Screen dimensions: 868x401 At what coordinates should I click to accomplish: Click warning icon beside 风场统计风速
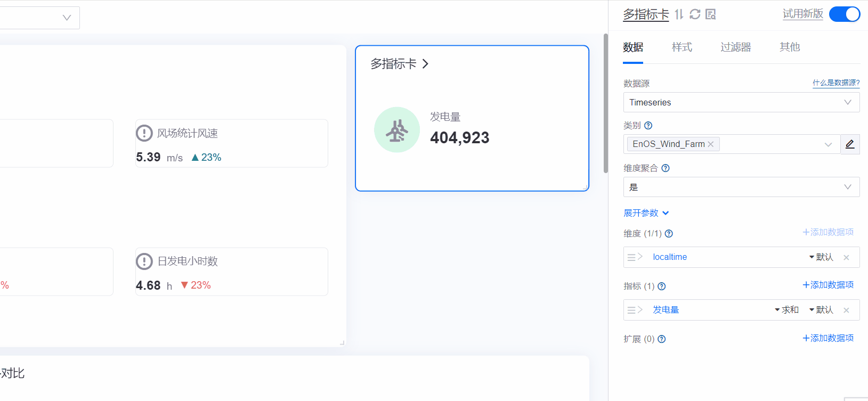point(144,133)
